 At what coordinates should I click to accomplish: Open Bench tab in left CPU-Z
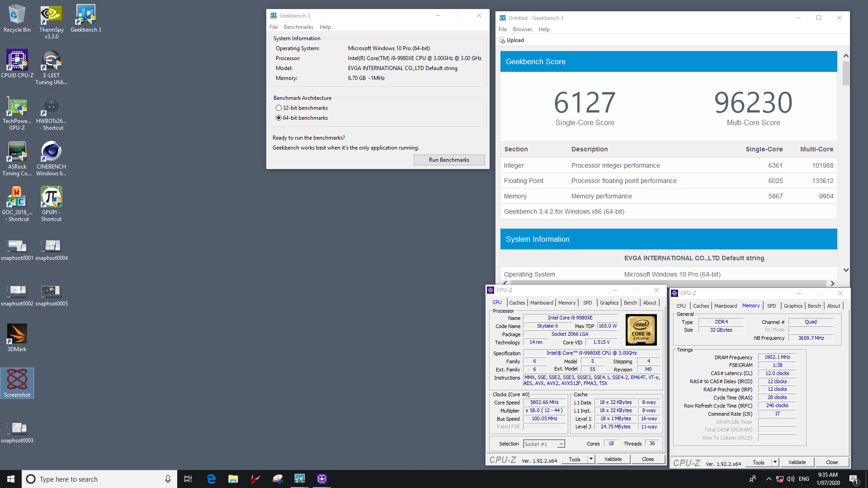pyautogui.click(x=630, y=303)
